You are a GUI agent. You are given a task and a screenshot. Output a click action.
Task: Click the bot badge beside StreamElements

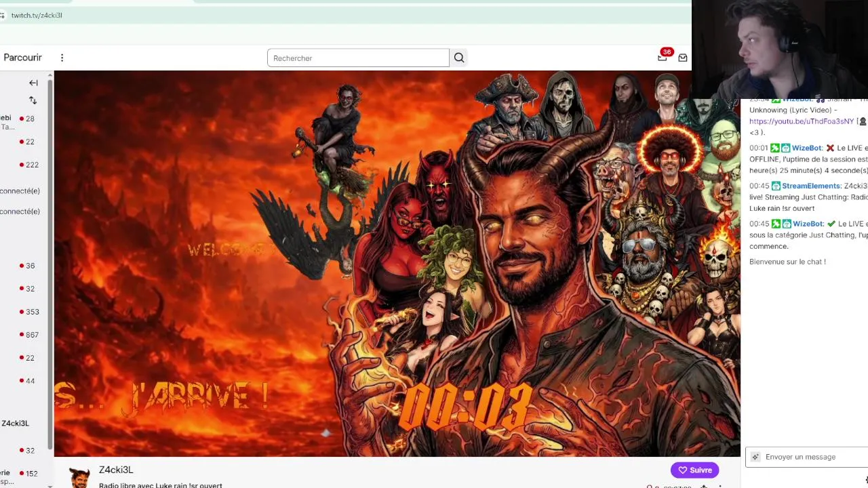(x=776, y=186)
